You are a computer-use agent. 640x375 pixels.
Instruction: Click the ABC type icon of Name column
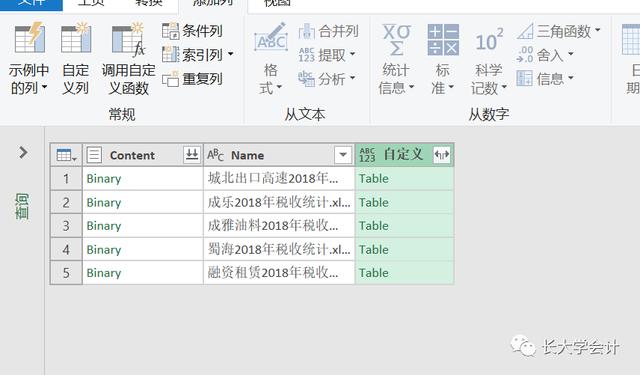tap(215, 155)
